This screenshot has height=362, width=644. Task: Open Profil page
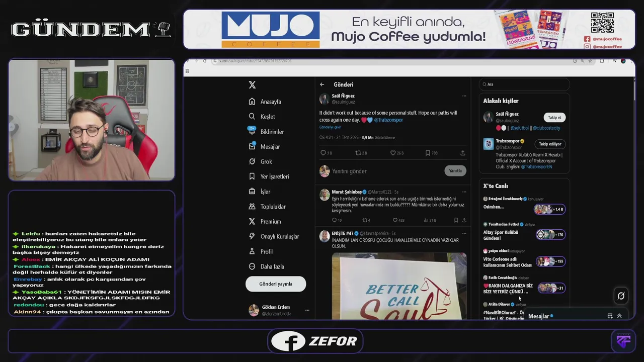pyautogui.click(x=261, y=251)
